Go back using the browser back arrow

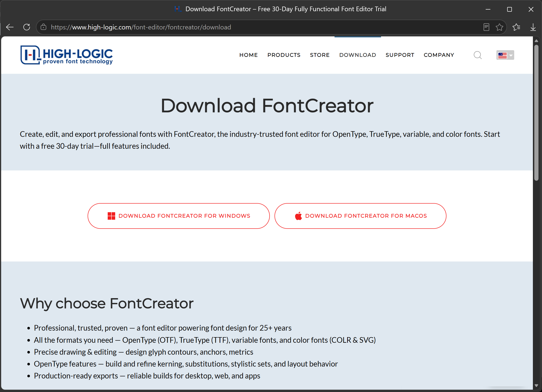tap(10, 27)
